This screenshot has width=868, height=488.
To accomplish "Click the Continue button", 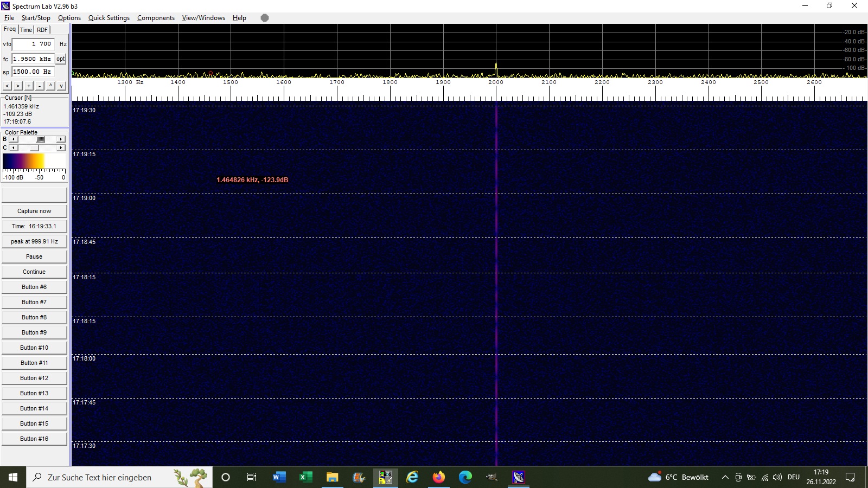I will click(x=34, y=272).
